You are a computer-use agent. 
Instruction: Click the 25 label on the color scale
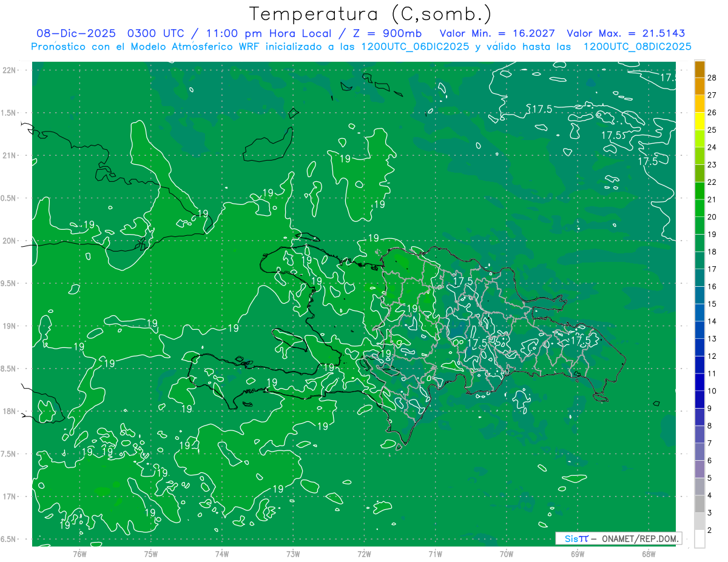712,130
